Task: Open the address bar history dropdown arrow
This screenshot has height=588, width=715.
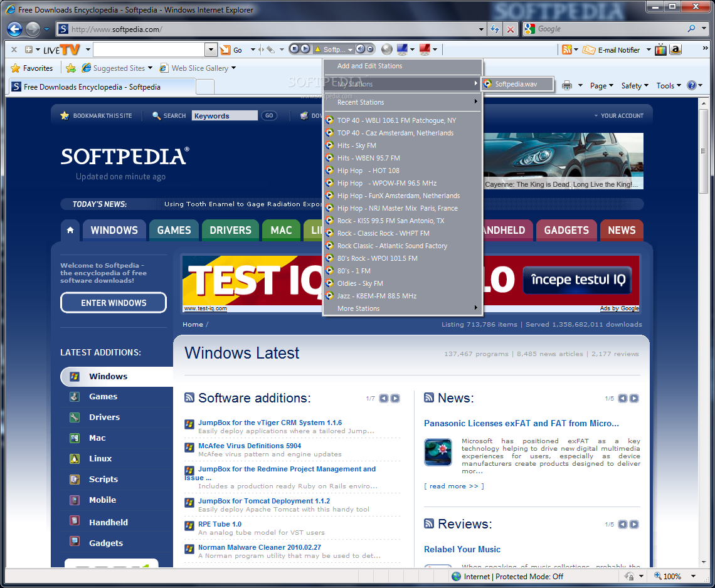Action: point(481,29)
